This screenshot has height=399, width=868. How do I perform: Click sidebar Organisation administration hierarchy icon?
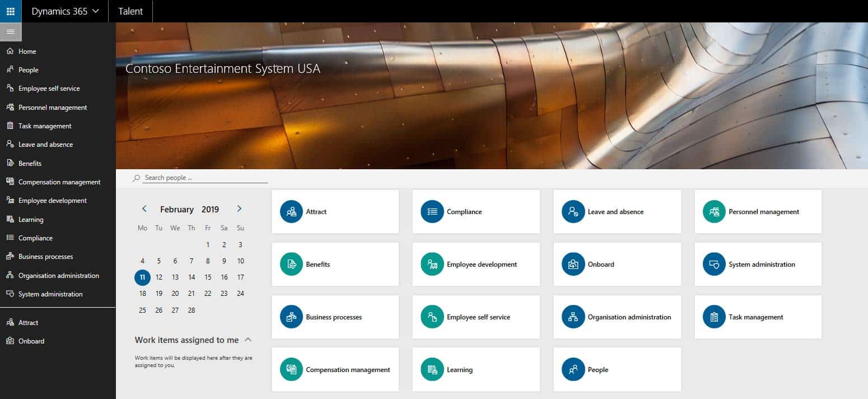[x=10, y=275]
